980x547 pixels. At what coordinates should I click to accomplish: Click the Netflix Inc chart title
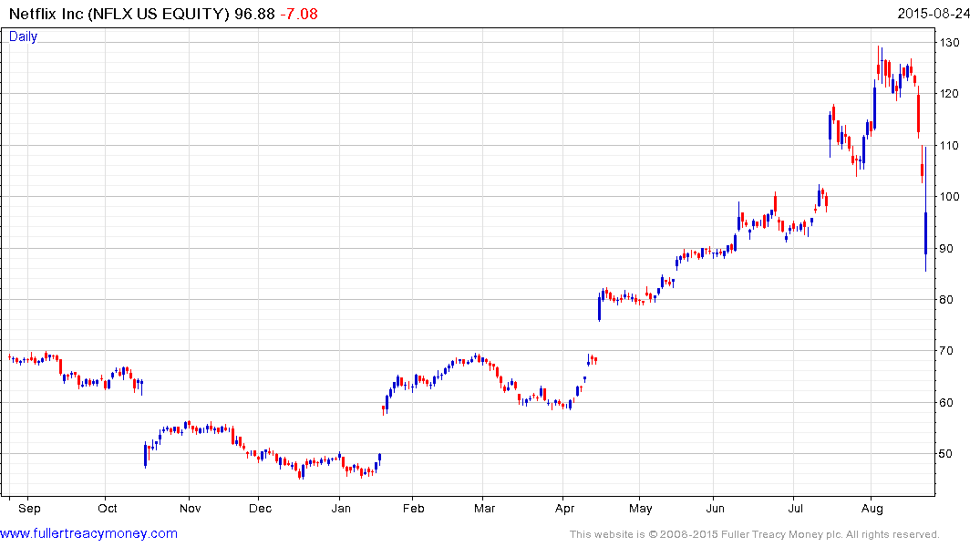coord(119,14)
